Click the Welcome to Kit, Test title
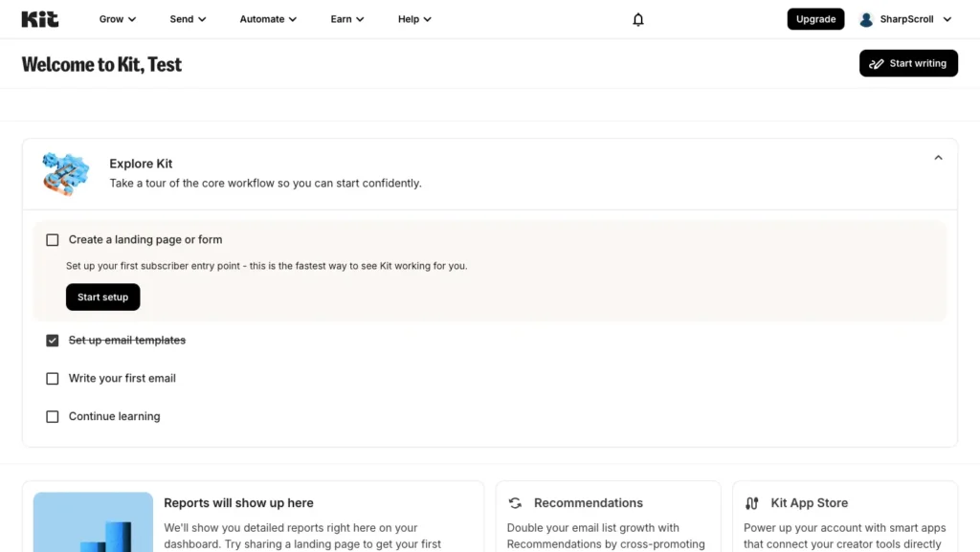 tap(101, 64)
